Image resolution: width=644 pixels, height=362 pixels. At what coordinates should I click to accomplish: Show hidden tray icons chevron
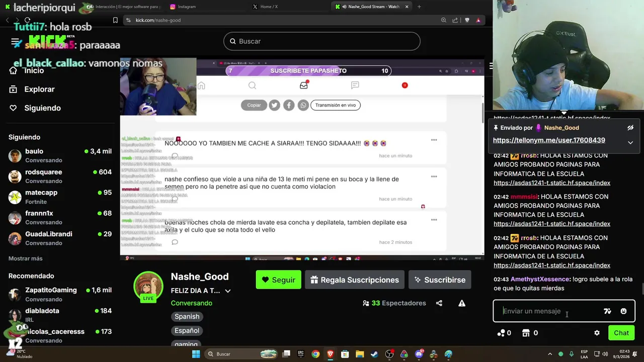pos(550,354)
